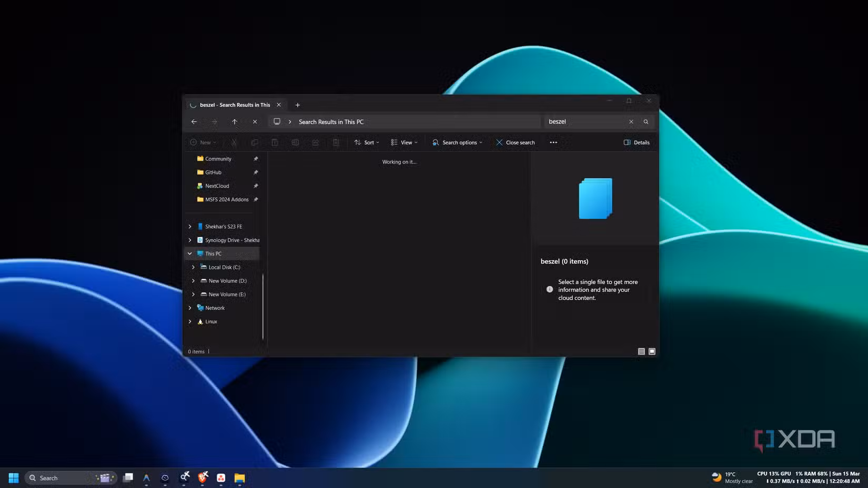This screenshot has height=488, width=868.
Task: Clear the beszel search text
Action: 631,121
